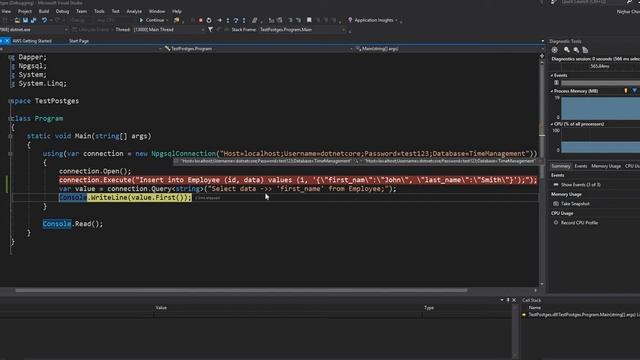Close the bottom-left watch panel

pos(514,300)
